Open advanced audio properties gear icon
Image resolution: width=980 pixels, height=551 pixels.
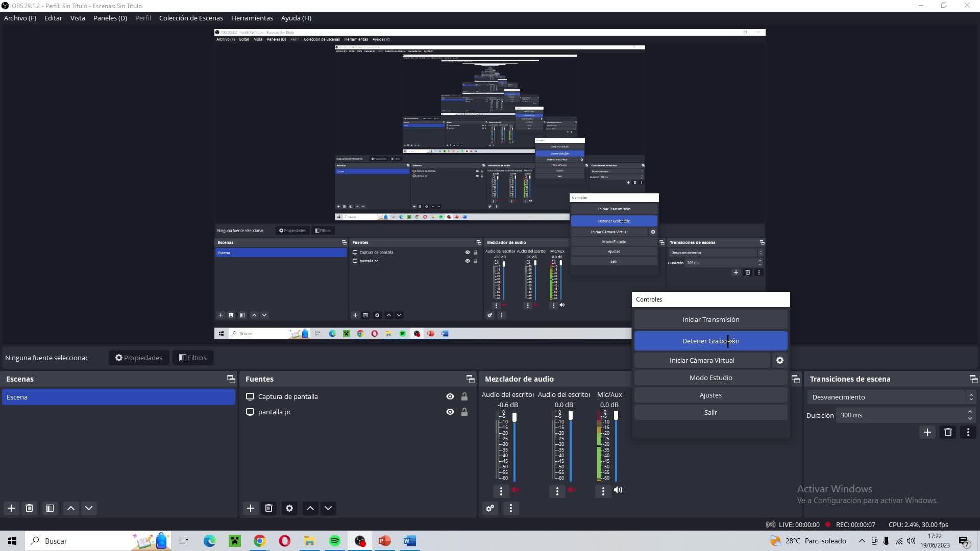490,508
